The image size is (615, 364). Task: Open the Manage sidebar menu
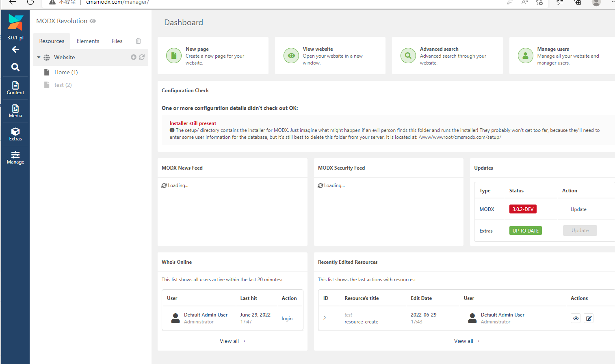tap(15, 157)
